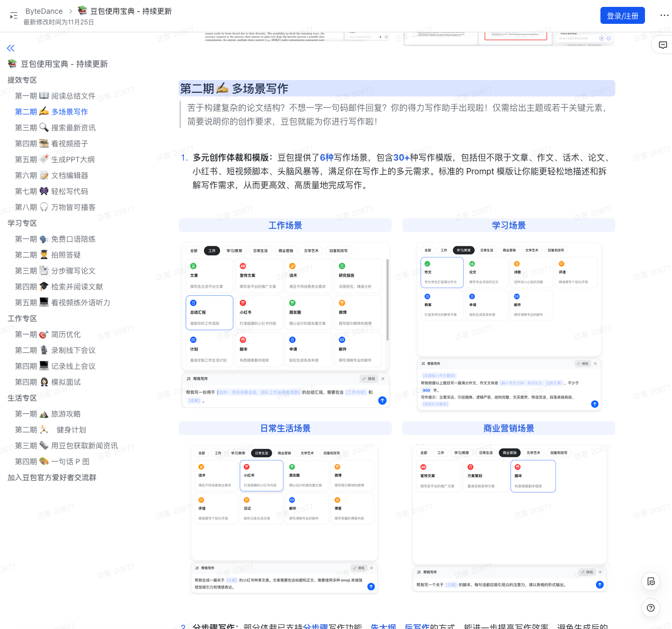Click the 日常生活场景 header cell
The image size is (672, 629).
[285, 428]
